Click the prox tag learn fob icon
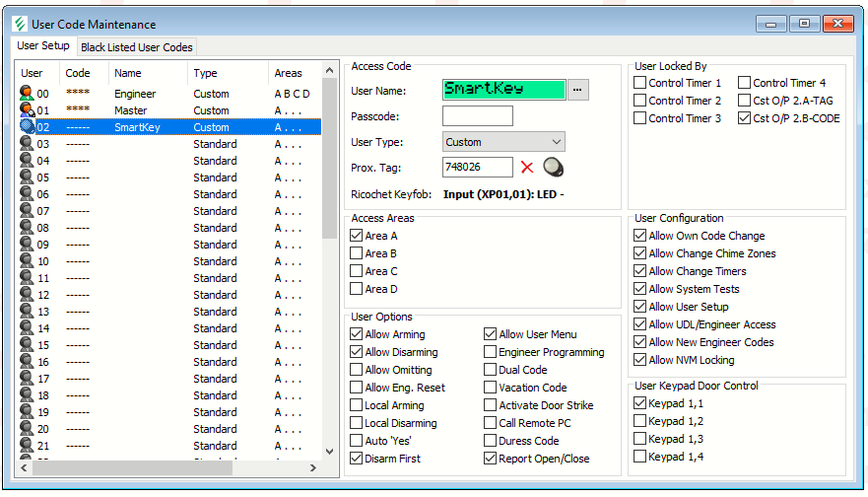The height and width of the screenshot is (497, 868). (x=554, y=168)
